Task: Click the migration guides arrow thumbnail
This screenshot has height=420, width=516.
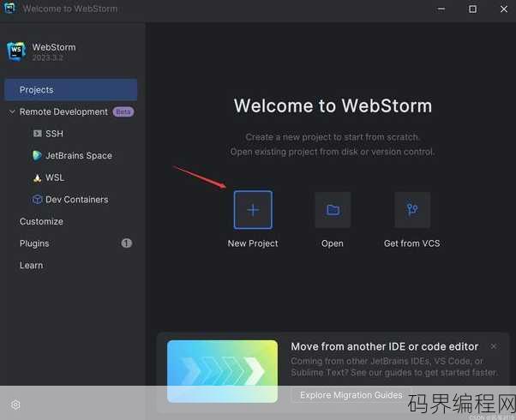Action: pyautogui.click(x=223, y=371)
